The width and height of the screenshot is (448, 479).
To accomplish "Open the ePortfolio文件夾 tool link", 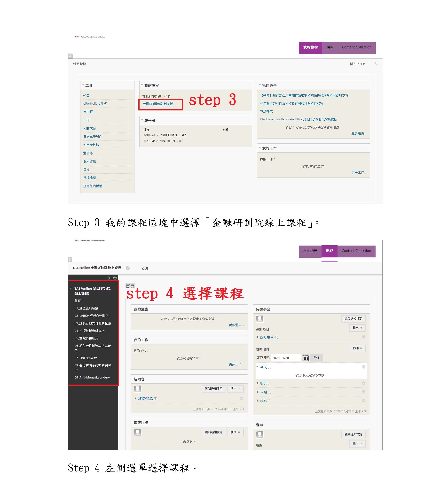I will [x=95, y=104].
